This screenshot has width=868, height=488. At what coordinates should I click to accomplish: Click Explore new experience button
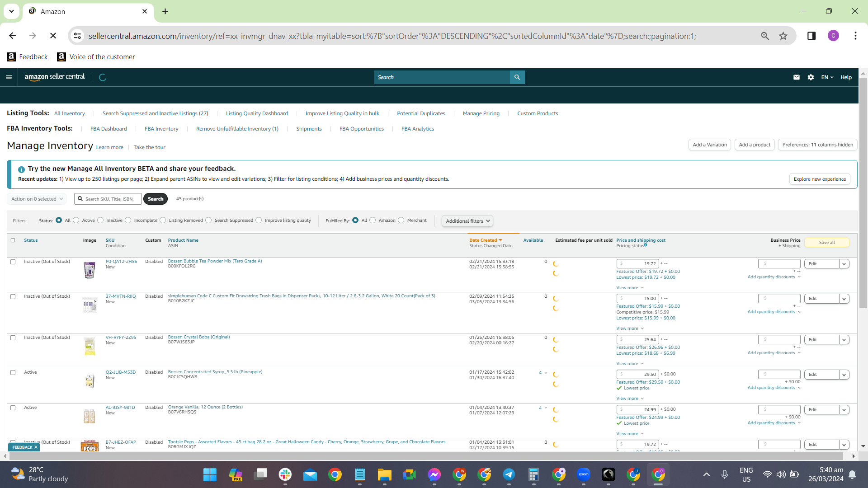[820, 179]
